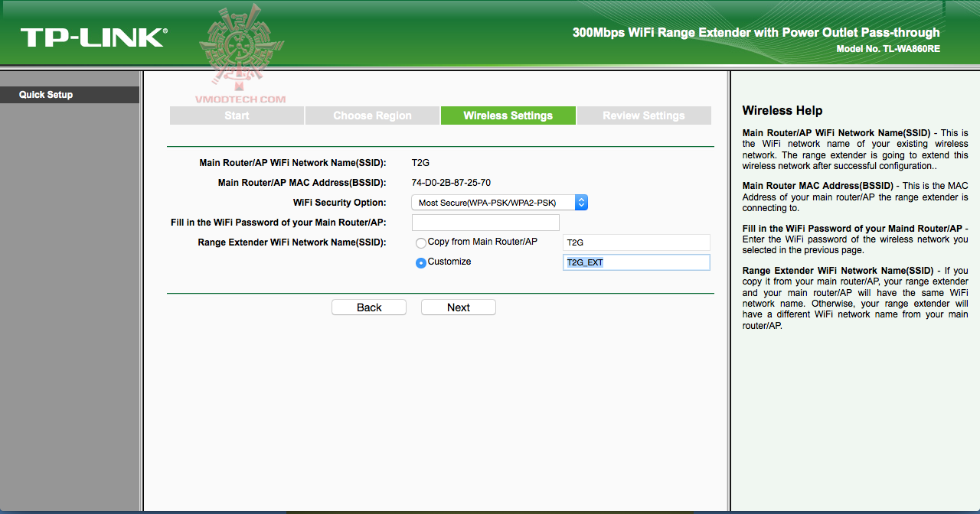Click the Fill in the WiFi Password label
The image size is (980, 514).
point(279,223)
